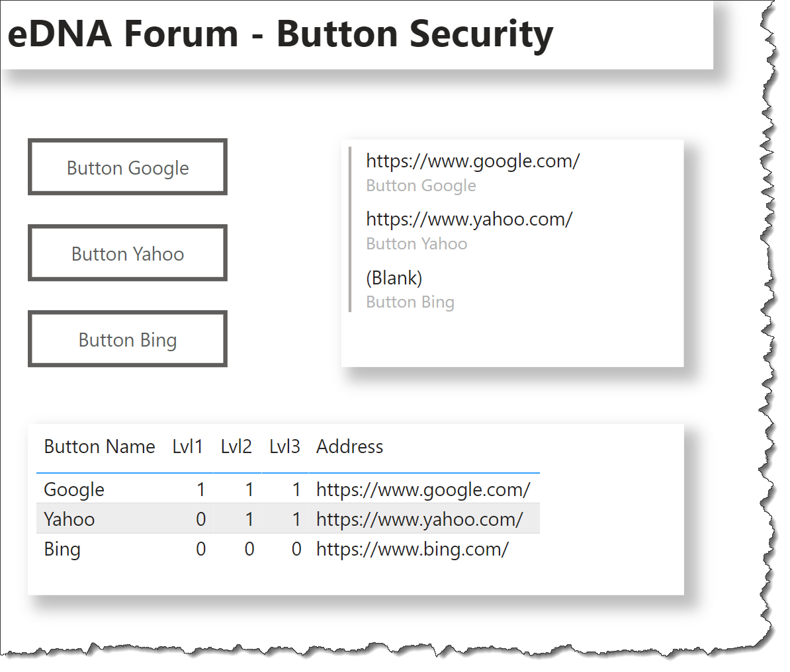Image resolution: width=790 pixels, height=672 pixels.
Task: Select the eDNA Forum - Button Security title
Action: [280, 34]
